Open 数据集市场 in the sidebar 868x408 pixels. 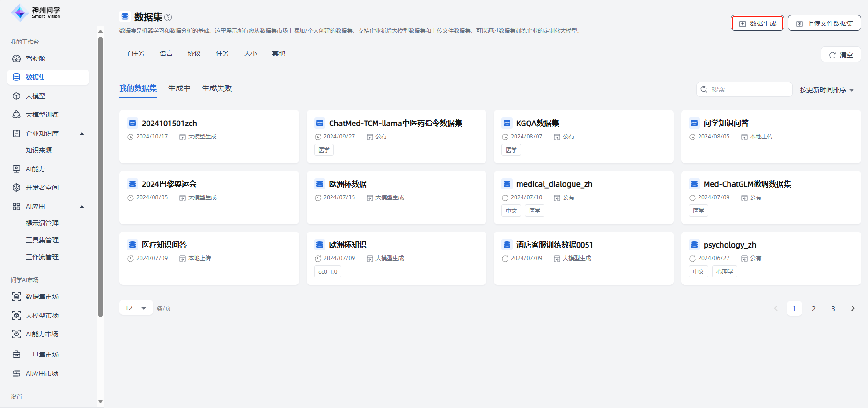(42, 297)
